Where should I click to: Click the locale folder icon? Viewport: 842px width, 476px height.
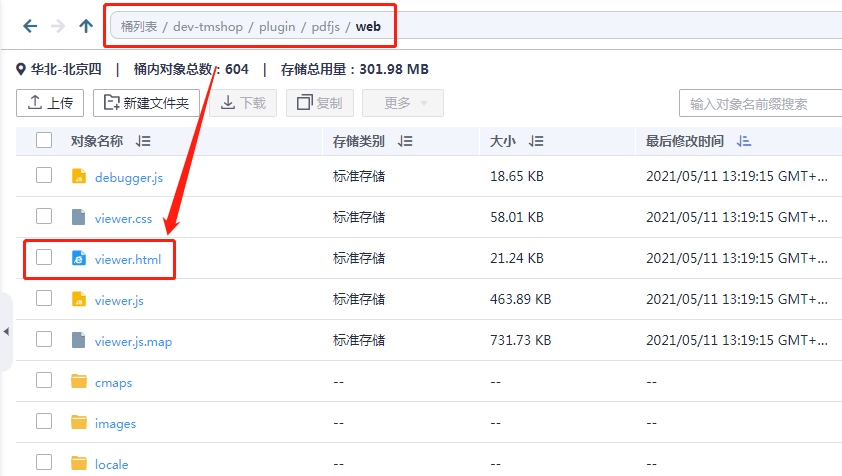(79, 463)
